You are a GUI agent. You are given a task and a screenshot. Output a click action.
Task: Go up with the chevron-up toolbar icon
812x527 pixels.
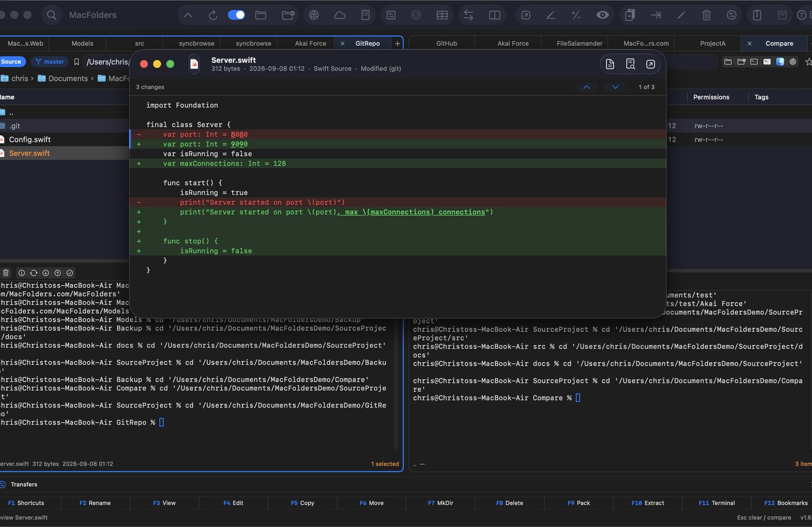coord(187,15)
